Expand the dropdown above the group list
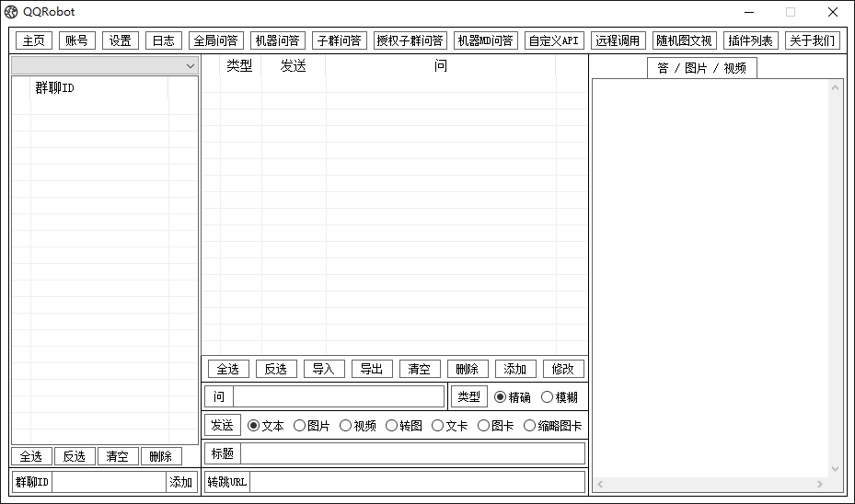 point(191,66)
